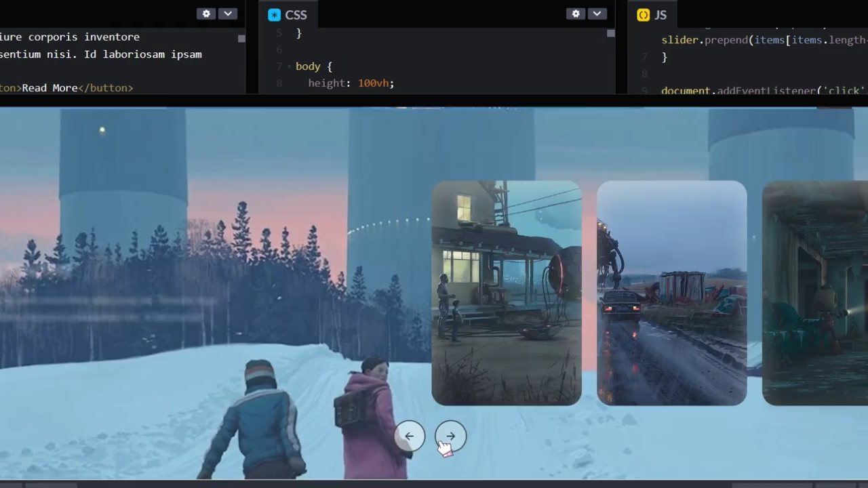Screen dimensions: 868x488
Task: Select the rainy road car thumbnail card
Action: point(672,293)
